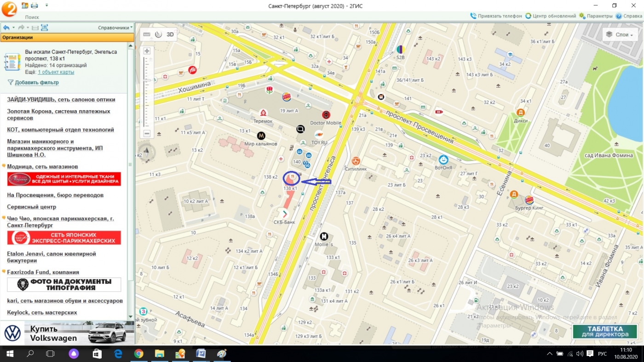Open Центр обновлений
Screen dimensions: 644x362
[551, 16]
